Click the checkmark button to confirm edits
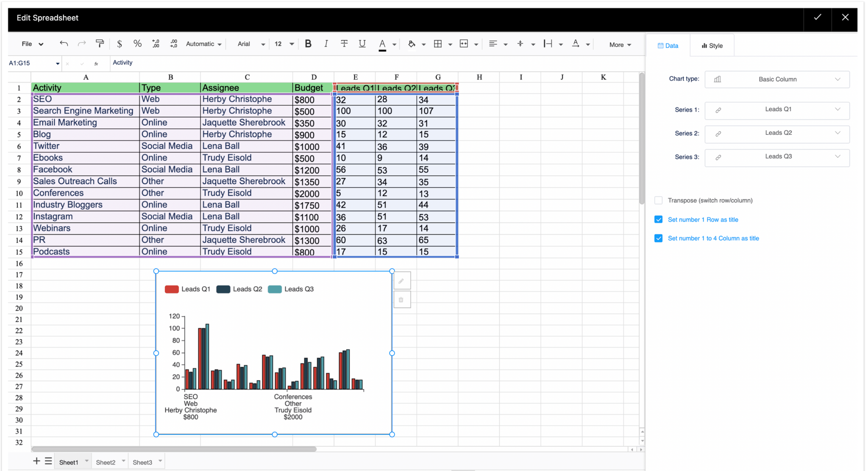The width and height of the screenshot is (868, 471). pyautogui.click(x=817, y=18)
